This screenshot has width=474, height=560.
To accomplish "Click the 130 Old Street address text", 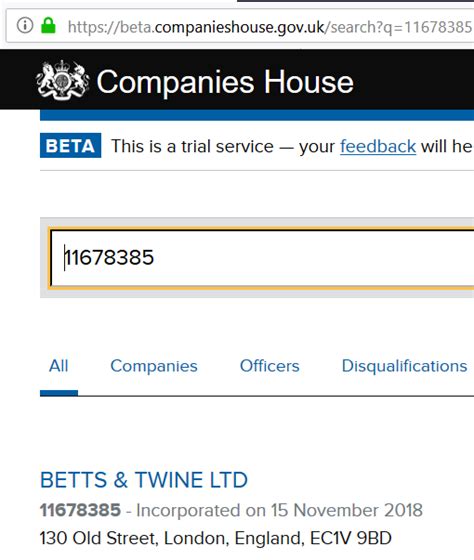I will click(216, 538).
